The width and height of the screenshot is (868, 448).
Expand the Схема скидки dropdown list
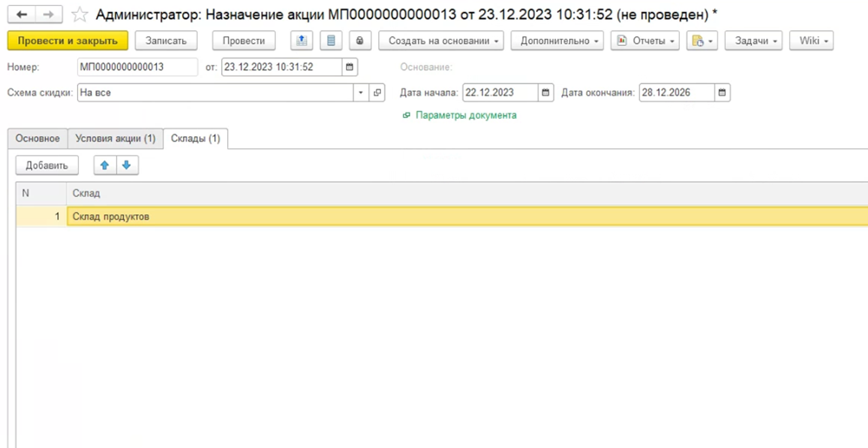(361, 93)
